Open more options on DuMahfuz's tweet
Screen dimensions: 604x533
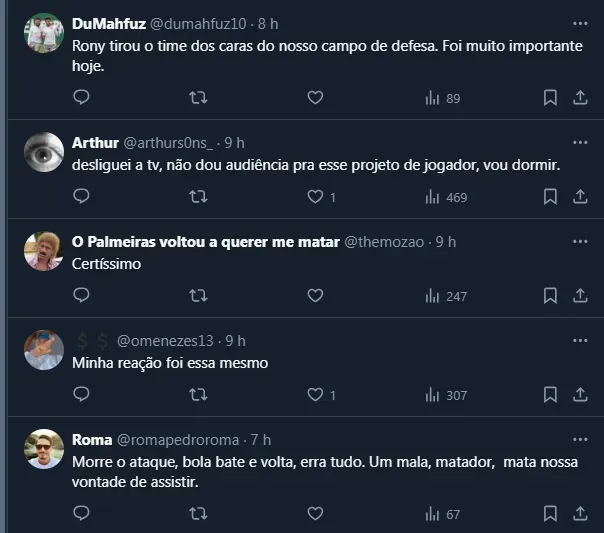click(x=580, y=23)
